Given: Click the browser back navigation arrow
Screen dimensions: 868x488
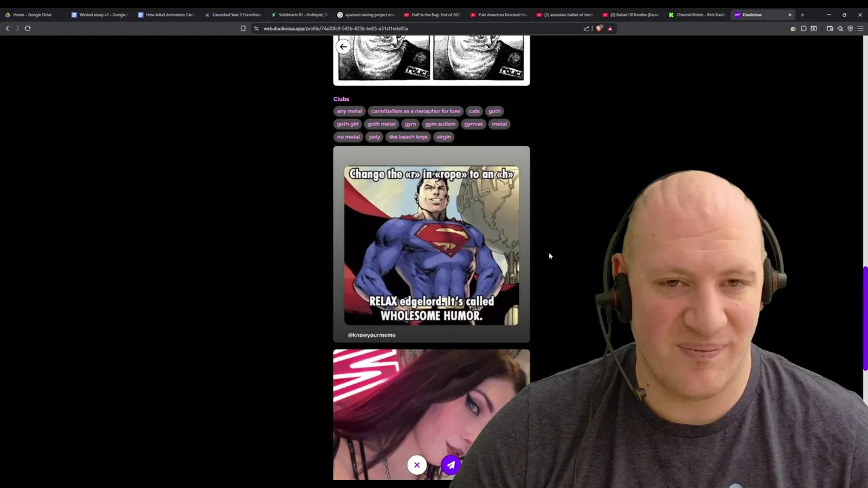Looking at the screenshot, I should point(7,28).
